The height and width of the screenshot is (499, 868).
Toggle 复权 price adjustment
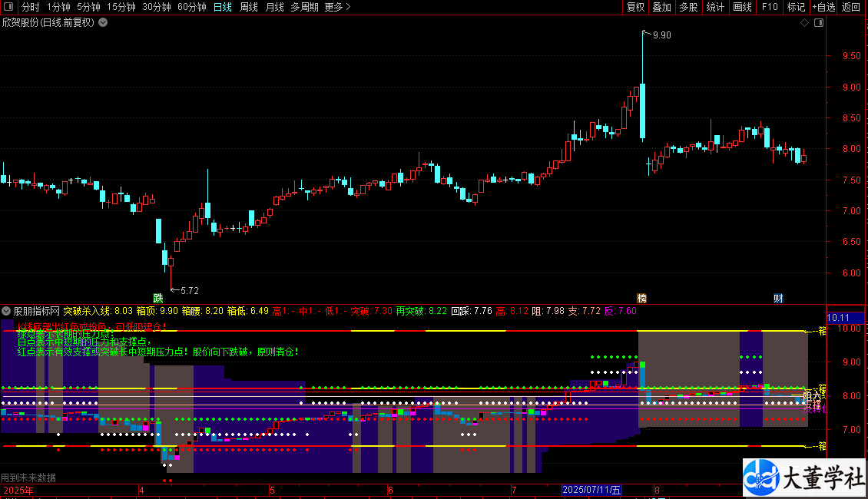[635, 8]
